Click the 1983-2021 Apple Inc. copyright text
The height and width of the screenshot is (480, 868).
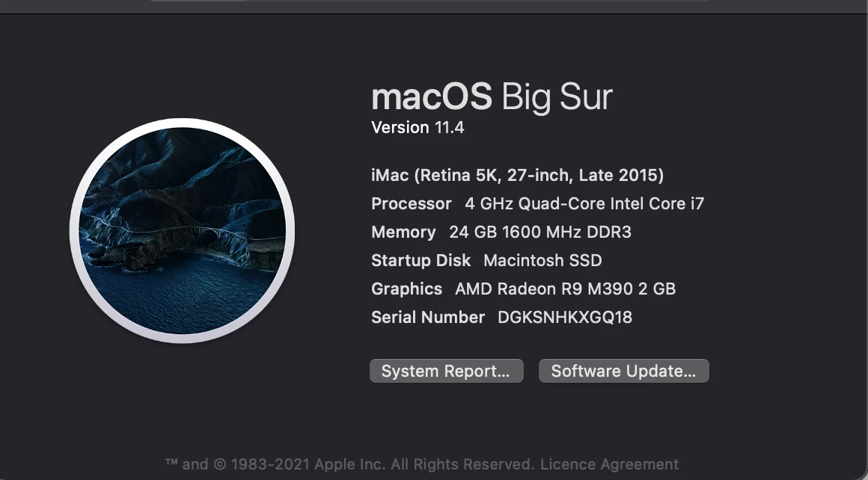tap(350, 464)
